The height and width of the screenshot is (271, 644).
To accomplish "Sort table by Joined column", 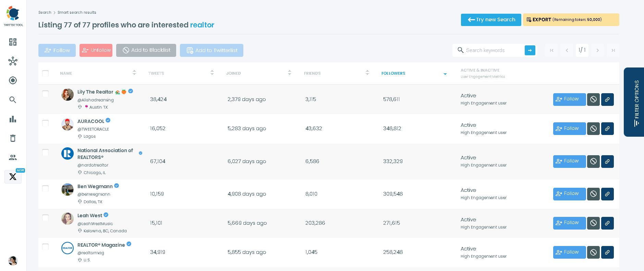I will (x=290, y=73).
